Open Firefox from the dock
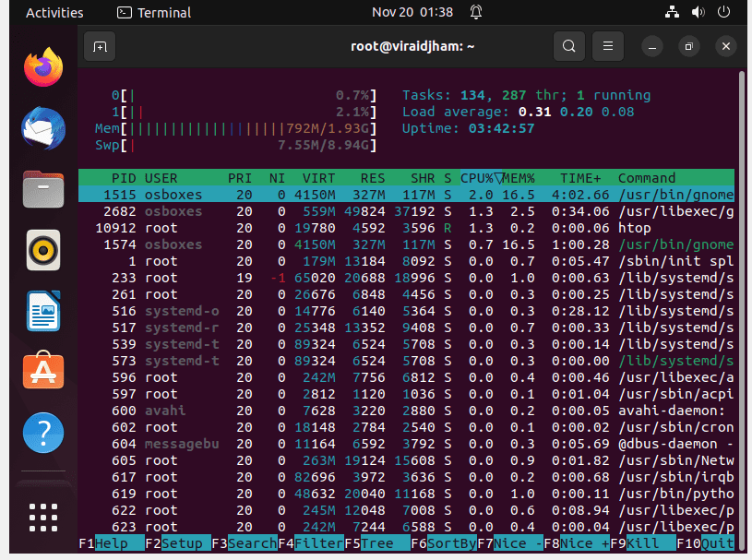The width and height of the screenshot is (752, 560). 43,66
